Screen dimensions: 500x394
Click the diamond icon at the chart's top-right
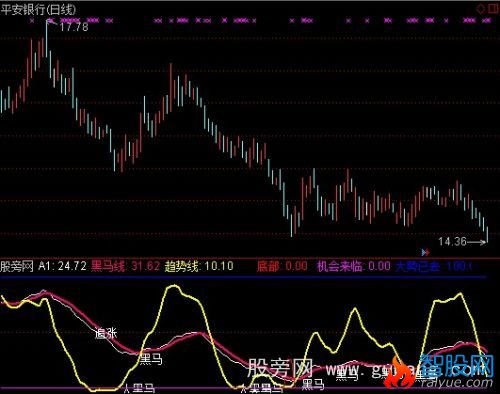[480, 9]
